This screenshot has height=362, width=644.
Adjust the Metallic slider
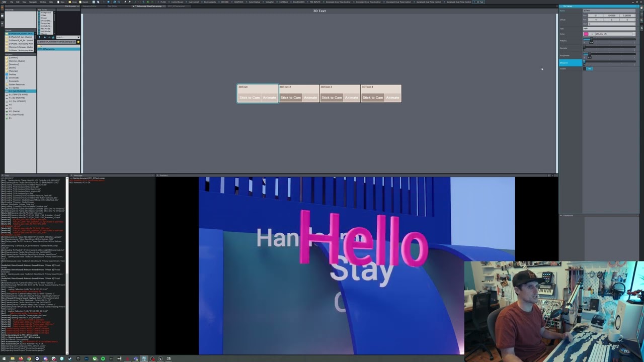[609, 40]
